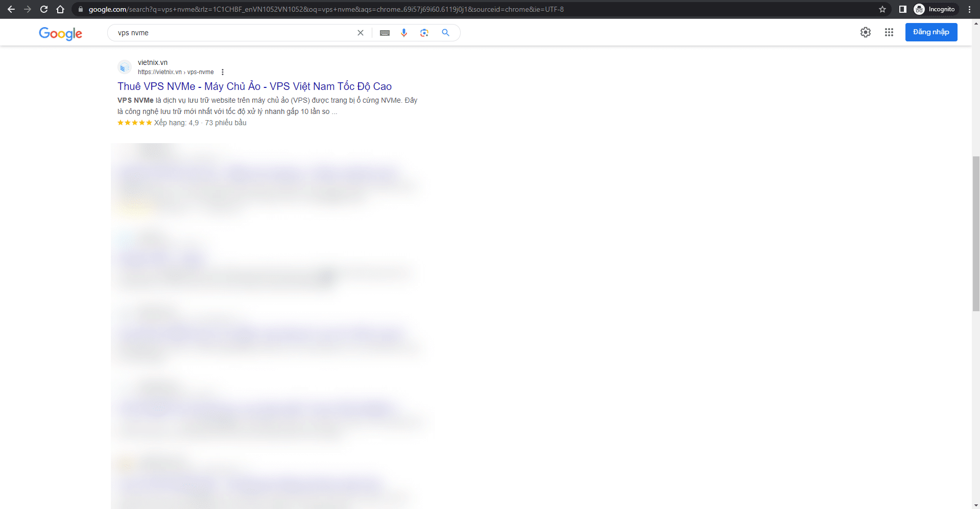Viewport: 980px width, 509px height.
Task: Open the Incognito profile indicator
Action: pos(935,9)
